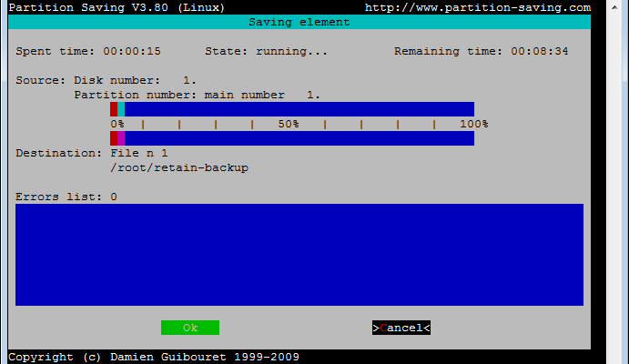Click the 100% marker on progress scale

(x=473, y=124)
